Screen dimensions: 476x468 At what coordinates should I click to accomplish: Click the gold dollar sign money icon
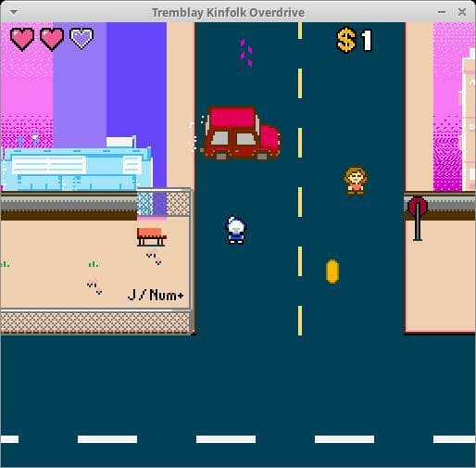point(346,40)
